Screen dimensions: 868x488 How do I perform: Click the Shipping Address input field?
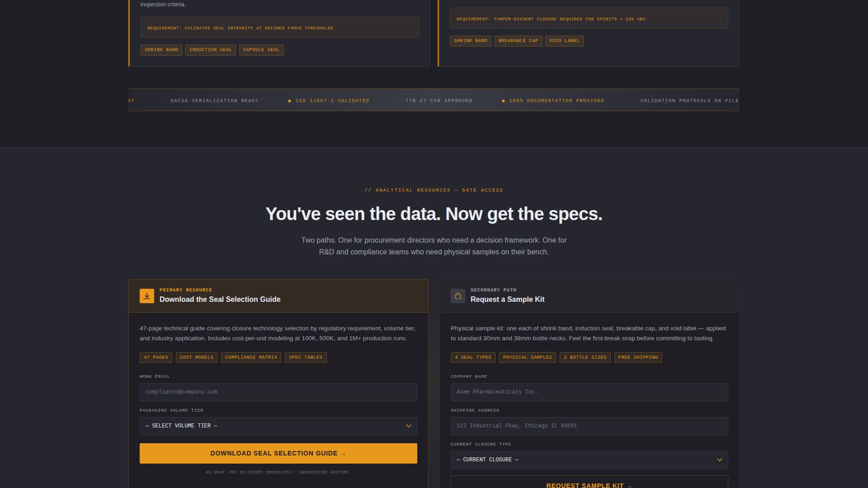[x=590, y=426]
